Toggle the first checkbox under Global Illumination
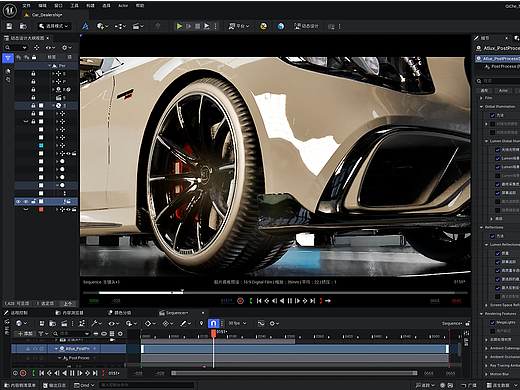Viewport: 520px width, 390px height. [x=492, y=115]
